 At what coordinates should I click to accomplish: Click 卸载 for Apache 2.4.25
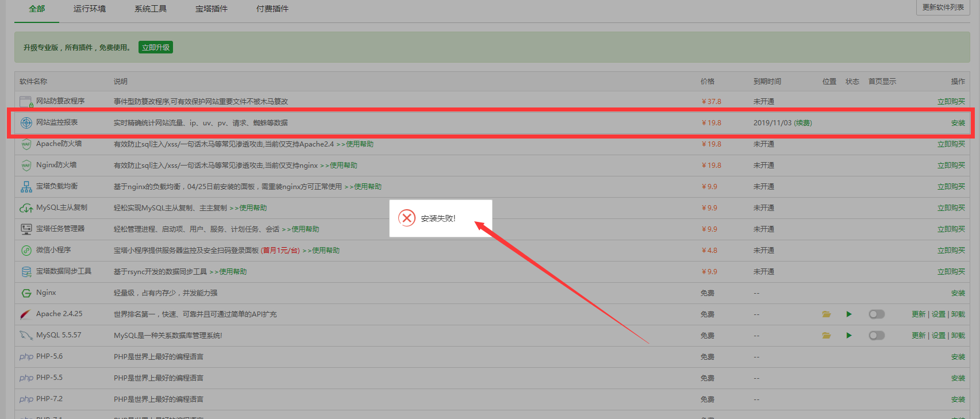pos(958,314)
